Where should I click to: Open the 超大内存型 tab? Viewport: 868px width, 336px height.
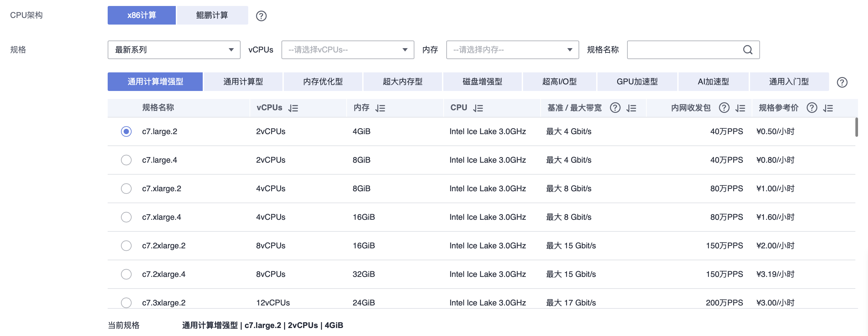point(403,82)
